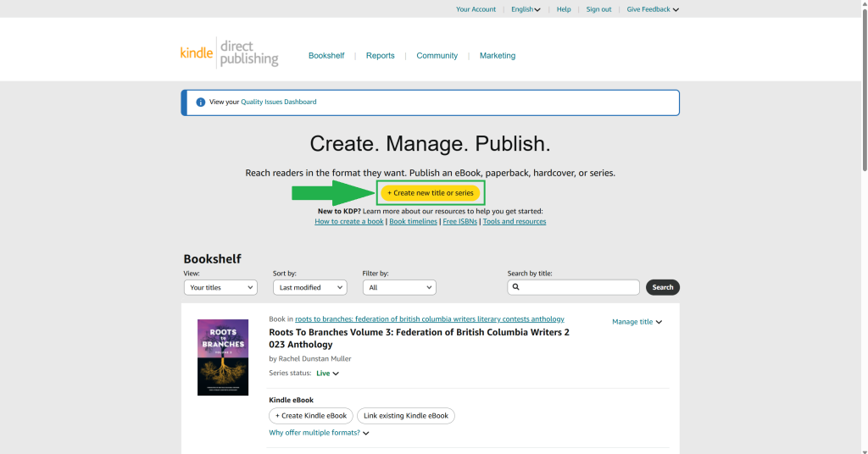Open the Bookshelf tab

[x=326, y=55]
